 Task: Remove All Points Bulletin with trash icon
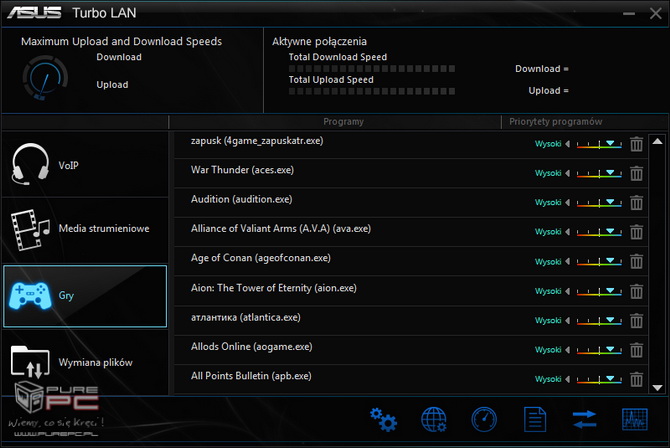click(x=636, y=379)
